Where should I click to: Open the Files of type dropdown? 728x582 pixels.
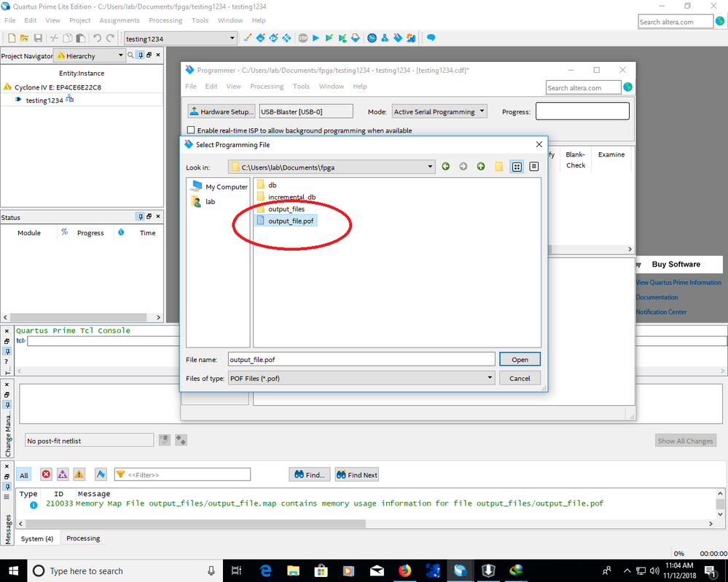click(x=490, y=378)
